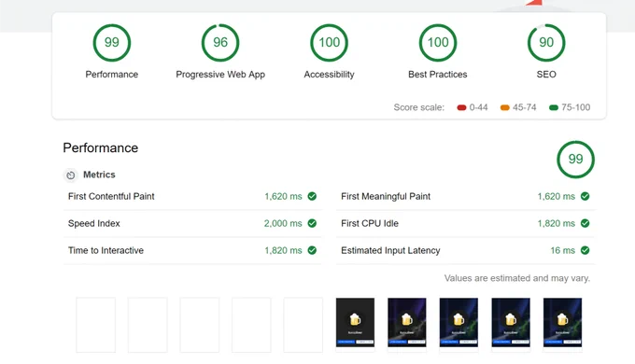Click the green check beside First CPU Idle
Image resolution: width=635 pixels, height=364 pixels.
point(585,223)
